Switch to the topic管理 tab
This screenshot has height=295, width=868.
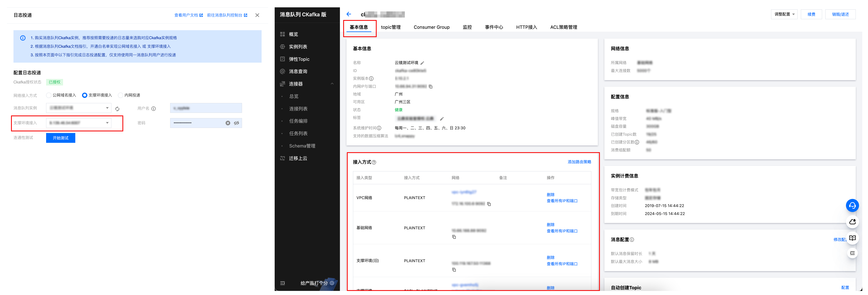[x=391, y=27]
